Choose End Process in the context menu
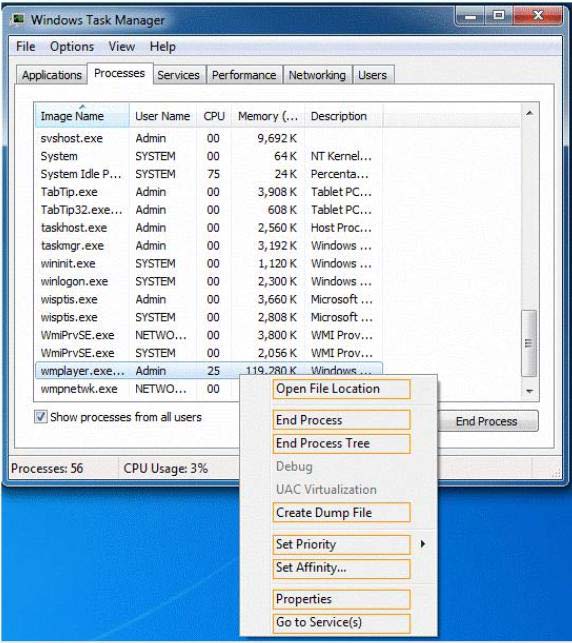The image size is (572, 643). pos(341,420)
